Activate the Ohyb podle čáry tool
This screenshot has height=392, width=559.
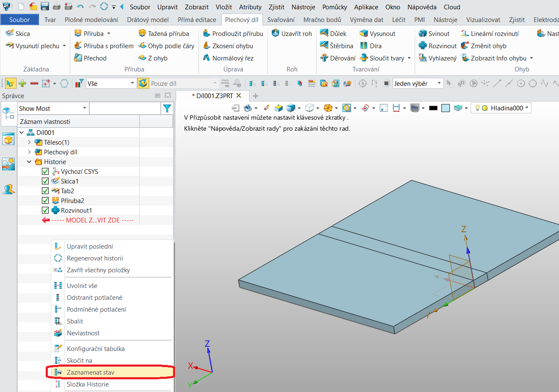point(166,46)
